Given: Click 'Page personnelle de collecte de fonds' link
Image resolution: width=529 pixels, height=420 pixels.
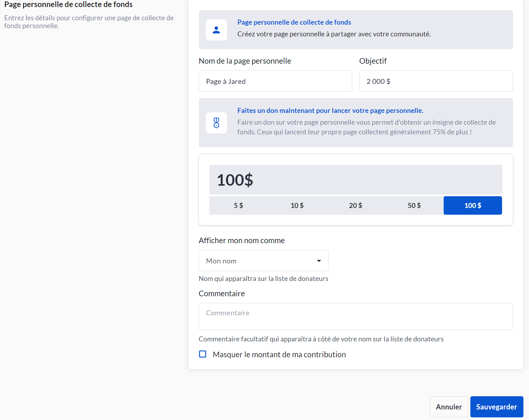Looking at the screenshot, I should 294,22.
